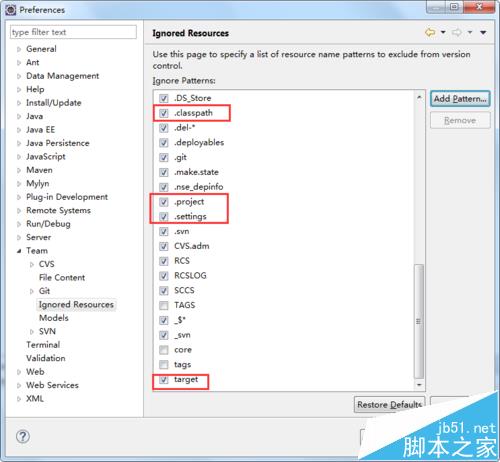500x462 pixels.
Task: Click the Restore Defaults button
Action: (x=389, y=404)
